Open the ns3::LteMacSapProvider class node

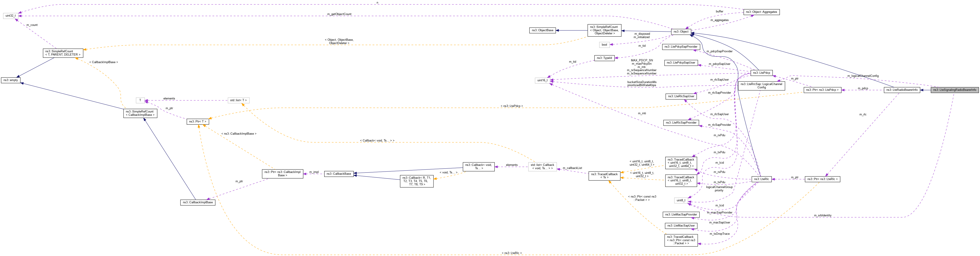(x=681, y=214)
